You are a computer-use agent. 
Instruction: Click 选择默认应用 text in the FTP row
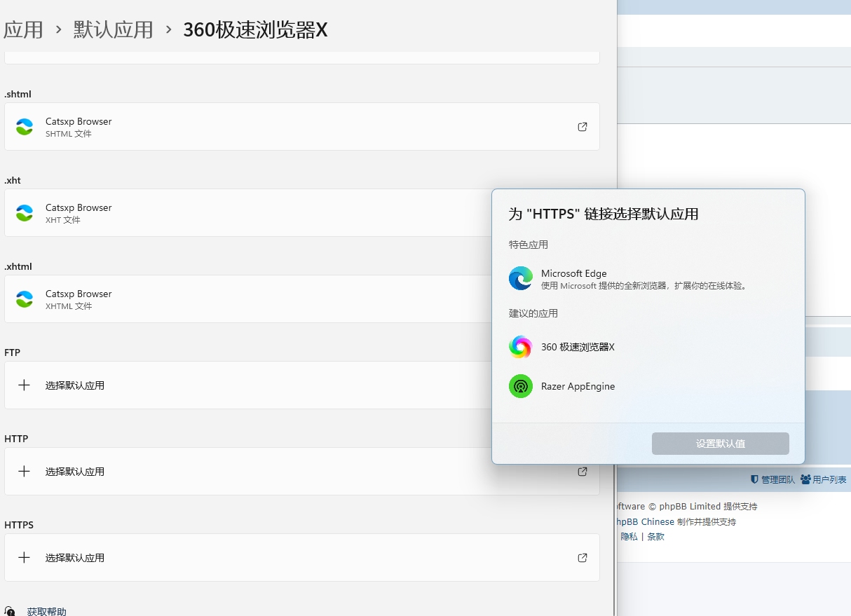point(75,385)
